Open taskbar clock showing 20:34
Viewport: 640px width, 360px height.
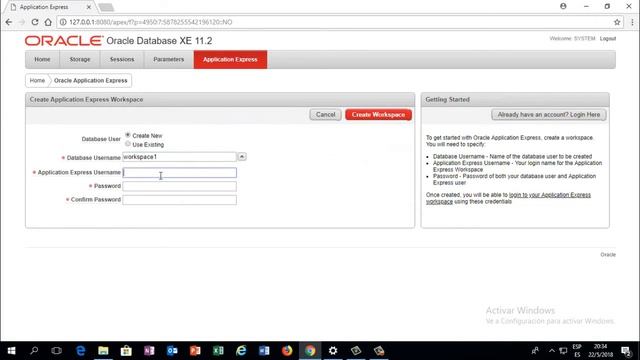[x=600, y=351]
